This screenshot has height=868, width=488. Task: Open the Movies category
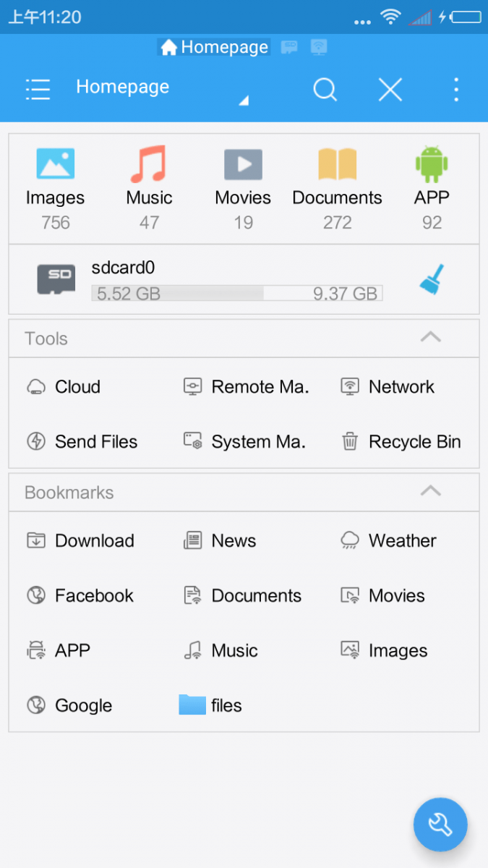coord(243,188)
